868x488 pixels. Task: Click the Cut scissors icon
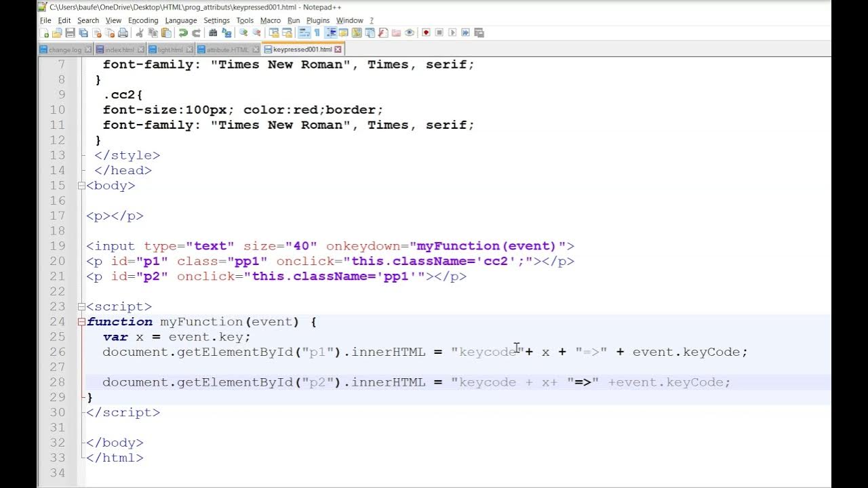[x=140, y=33]
